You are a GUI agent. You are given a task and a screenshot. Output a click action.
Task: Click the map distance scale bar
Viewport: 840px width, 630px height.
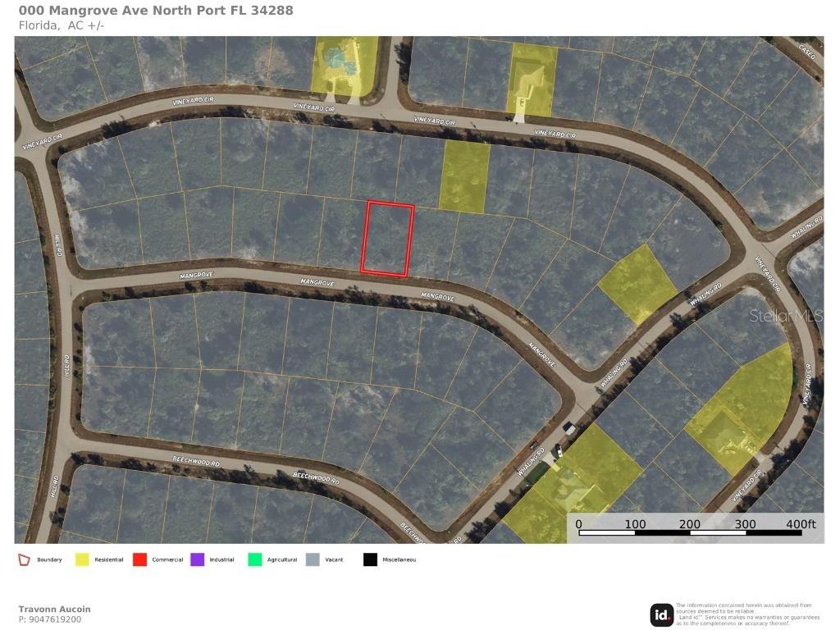pos(689,533)
